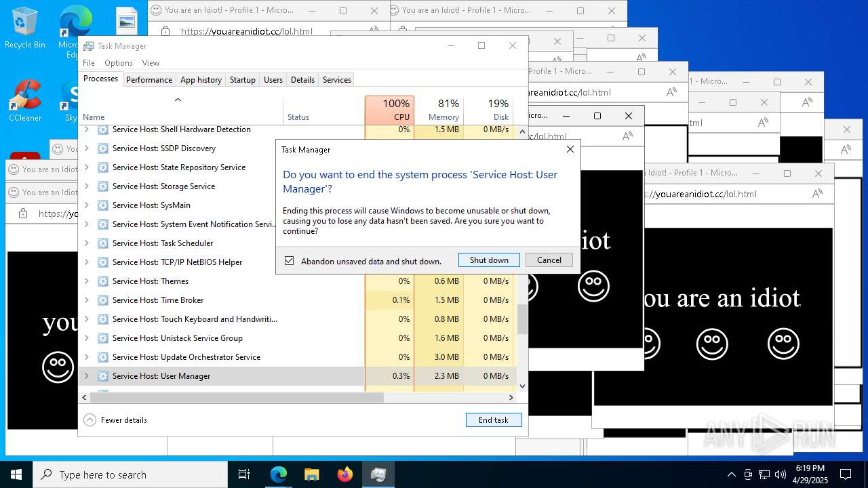Expand Service Host: TCP/IP NetBIOS Helper
868x488 pixels.
coord(86,262)
